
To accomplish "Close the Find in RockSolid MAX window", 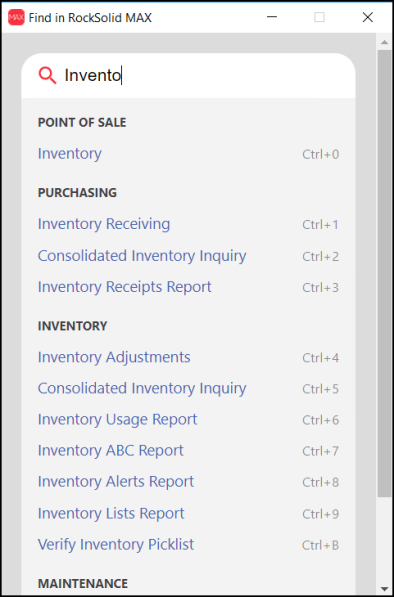I will click(x=367, y=17).
